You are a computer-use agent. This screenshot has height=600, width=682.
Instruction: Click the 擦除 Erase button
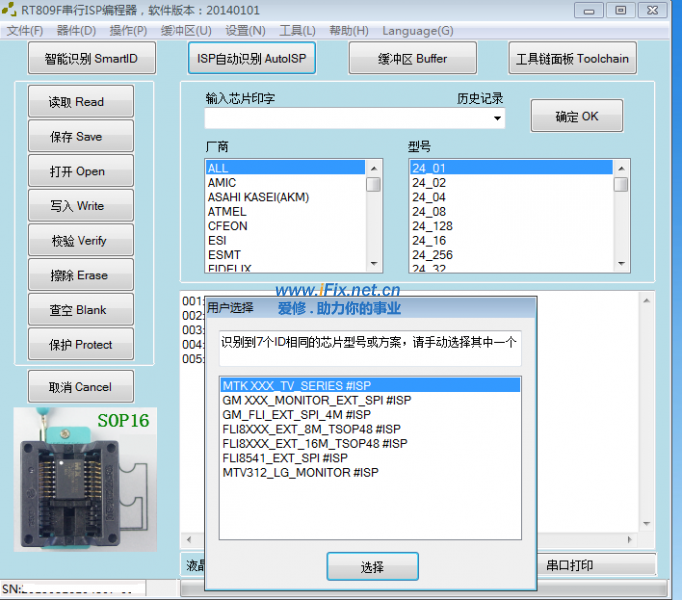pos(81,275)
